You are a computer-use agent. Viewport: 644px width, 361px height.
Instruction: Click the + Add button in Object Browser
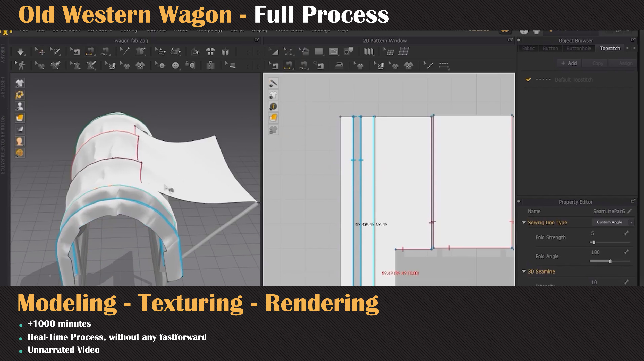tap(569, 63)
